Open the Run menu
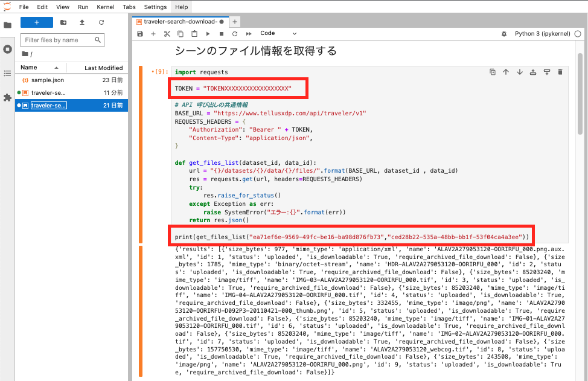 pyautogui.click(x=83, y=7)
